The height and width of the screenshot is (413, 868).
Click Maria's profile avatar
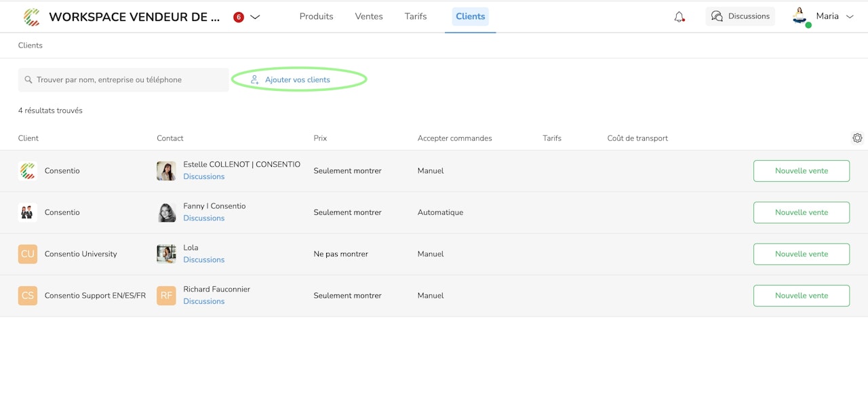click(x=800, y=16)
